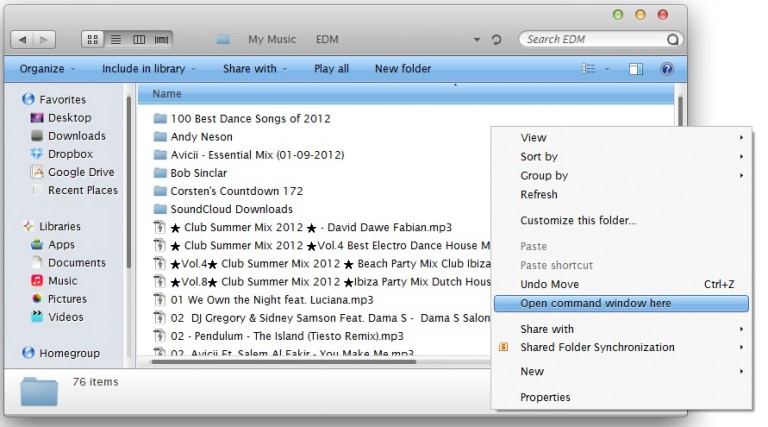Go forward with the right arrow button

point(44,40)
